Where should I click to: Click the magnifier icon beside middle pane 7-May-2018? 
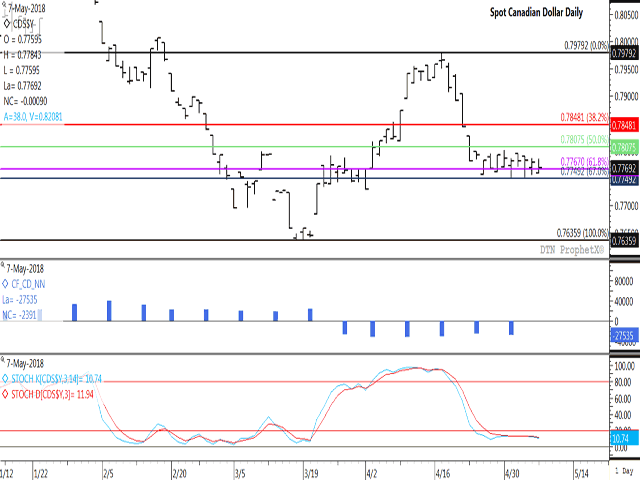tap(3, 265)
